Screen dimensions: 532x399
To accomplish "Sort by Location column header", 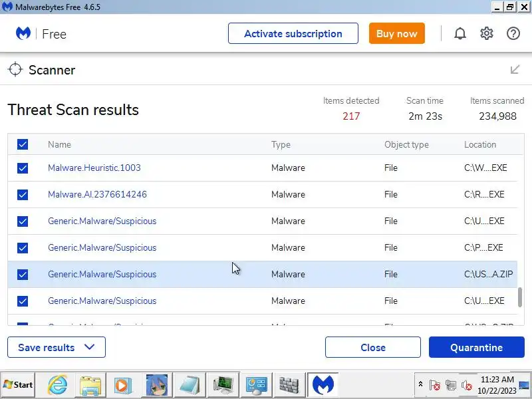I will (x=480, y=144).
